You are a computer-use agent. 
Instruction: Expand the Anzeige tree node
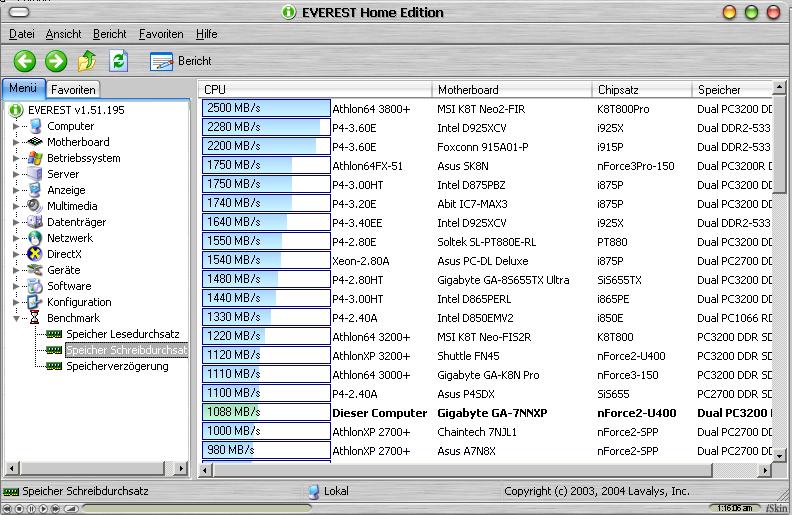point(16,190)
